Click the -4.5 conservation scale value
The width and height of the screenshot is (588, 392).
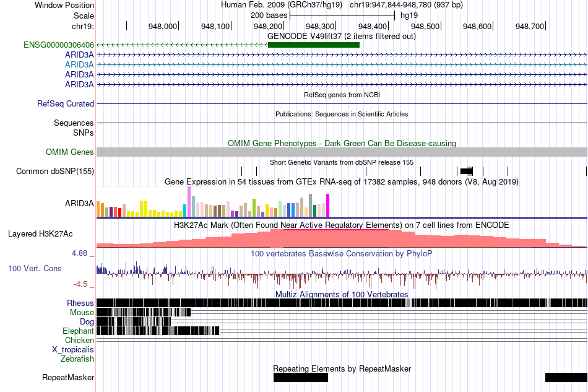click(80, 284)
